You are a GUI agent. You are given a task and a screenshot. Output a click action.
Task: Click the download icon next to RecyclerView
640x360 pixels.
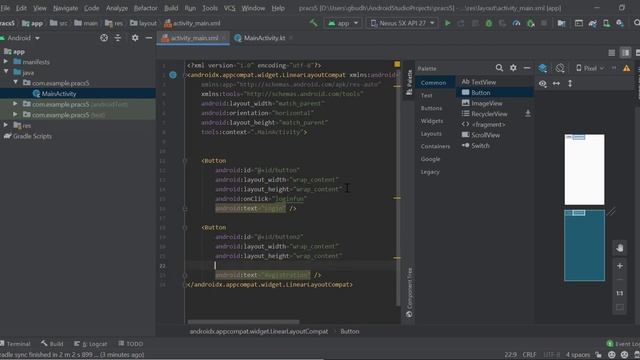click(x=528, y=113)
